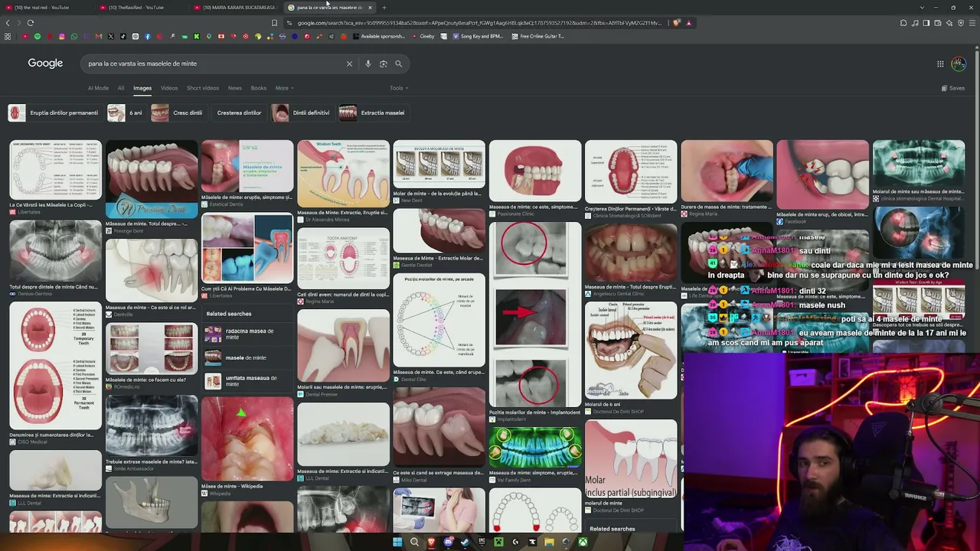Open the "Song Key and BPM..." bookmark
Viewport: 980px width, 551px height.
tap(477, 36)
